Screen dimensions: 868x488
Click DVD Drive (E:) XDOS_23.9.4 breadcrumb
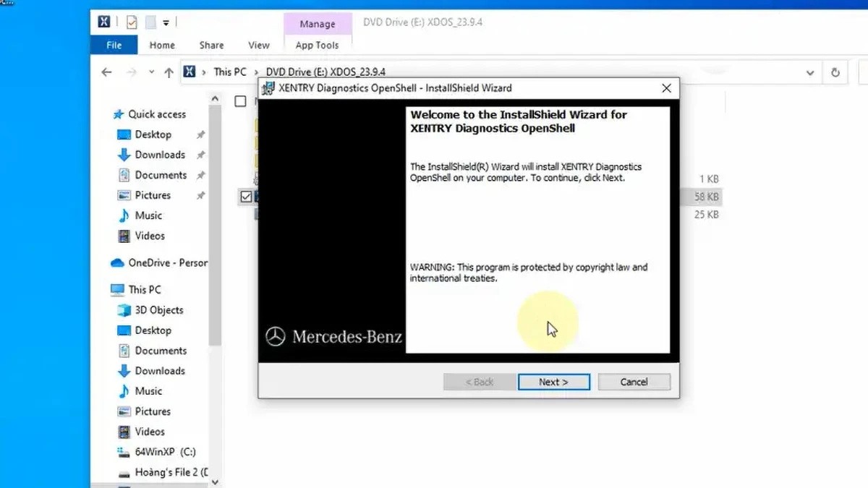[x=325, y=72]
